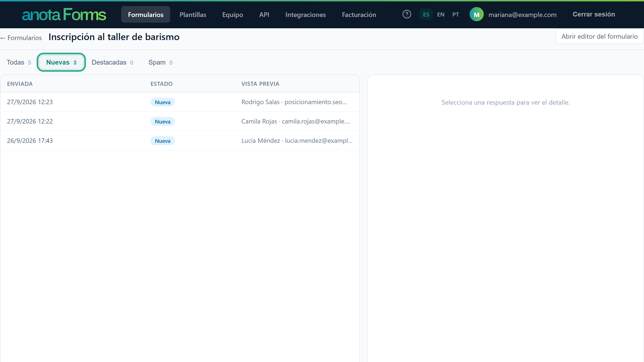Go back via ← Formularios link
Viewport: 644px width, 362px height.
pyautogui.click(x=21, y=38)
